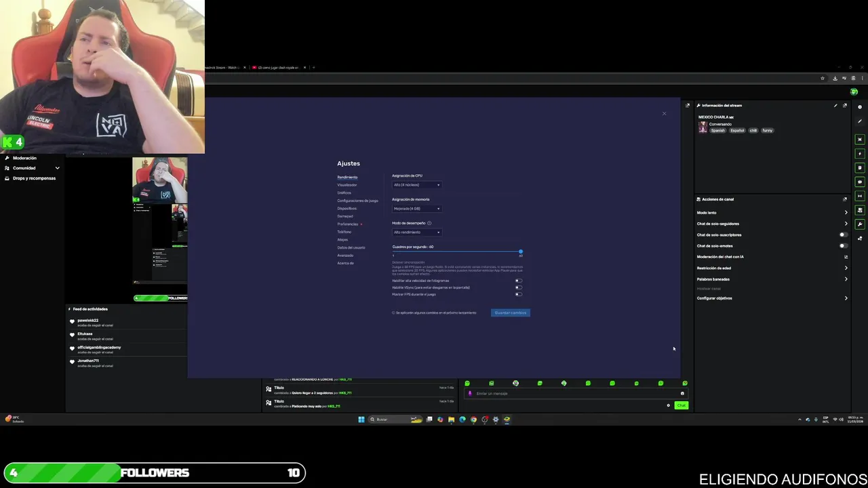The width and height of the screenshot is (868, 488).
Task: Open the Rendimiento settings tab
Action: tap(347, 177)
